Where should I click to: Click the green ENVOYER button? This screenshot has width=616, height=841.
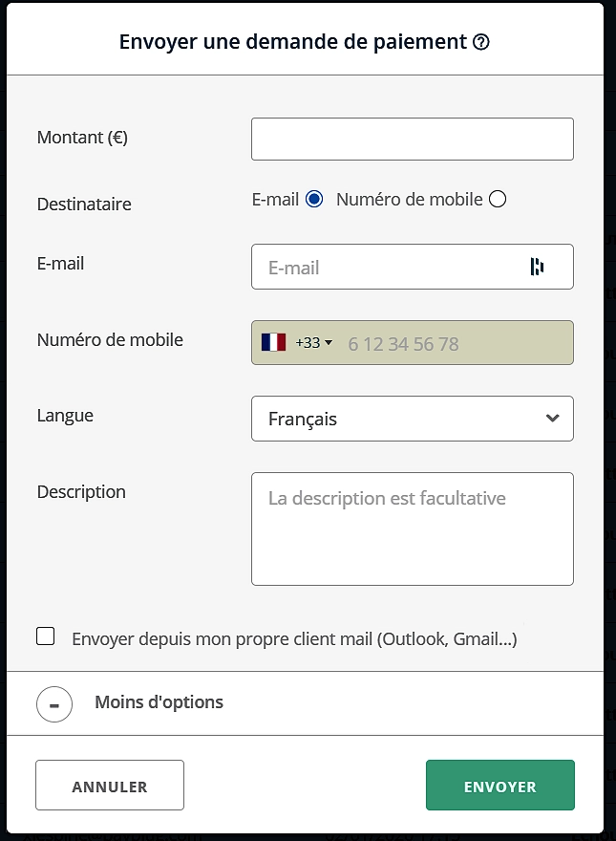(x=499, y=785)
